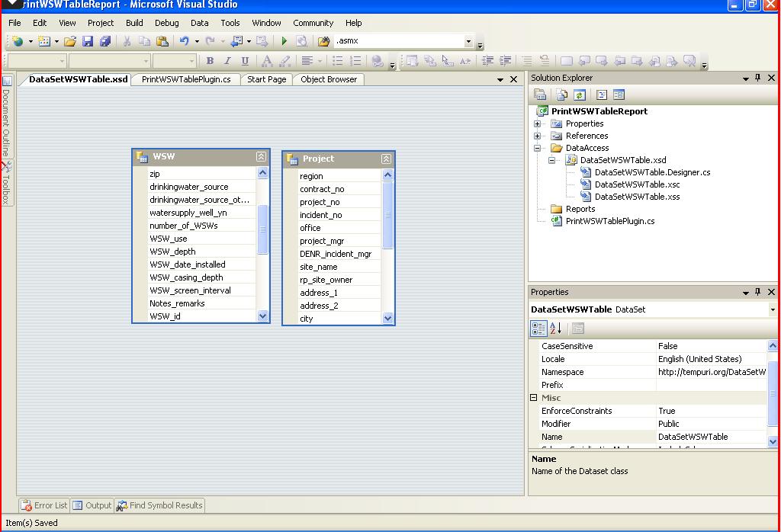Toggle Underline formatting button
The width and height of the screenshot is (781, 532).
[x=245, y=61]
